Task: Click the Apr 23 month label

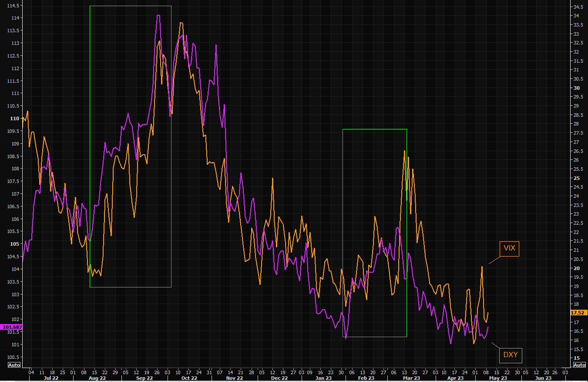Action: (454, 378)
